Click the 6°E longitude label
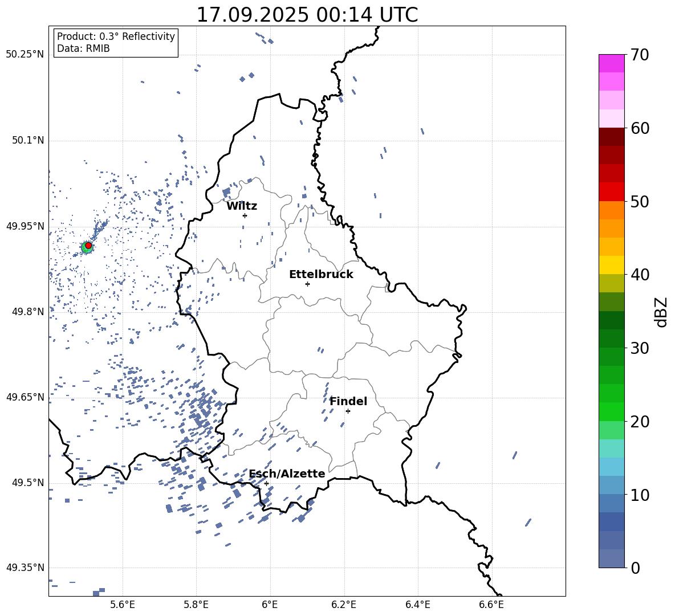This screenshot has width=675, height=616. [270, 605]
